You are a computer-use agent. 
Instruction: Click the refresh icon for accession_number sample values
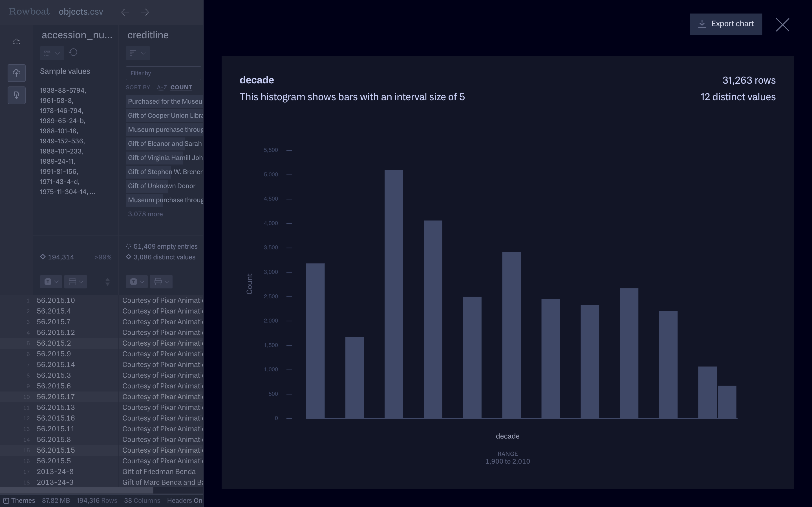pos(73,52)
